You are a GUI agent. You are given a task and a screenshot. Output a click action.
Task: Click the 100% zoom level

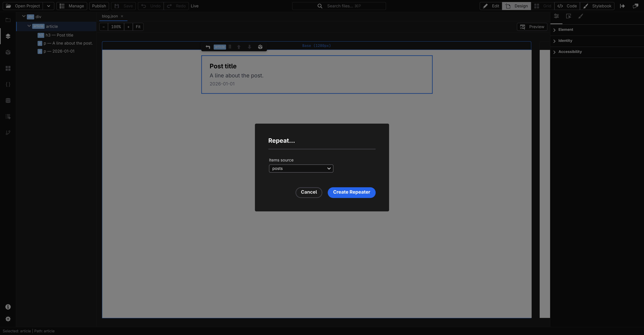pyautogui.click(x=116, y=27)
